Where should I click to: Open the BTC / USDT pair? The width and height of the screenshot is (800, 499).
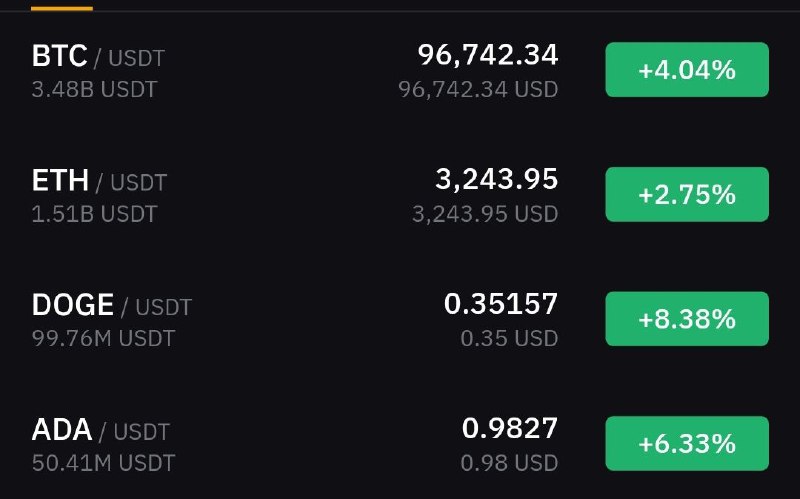click(400, 70)
